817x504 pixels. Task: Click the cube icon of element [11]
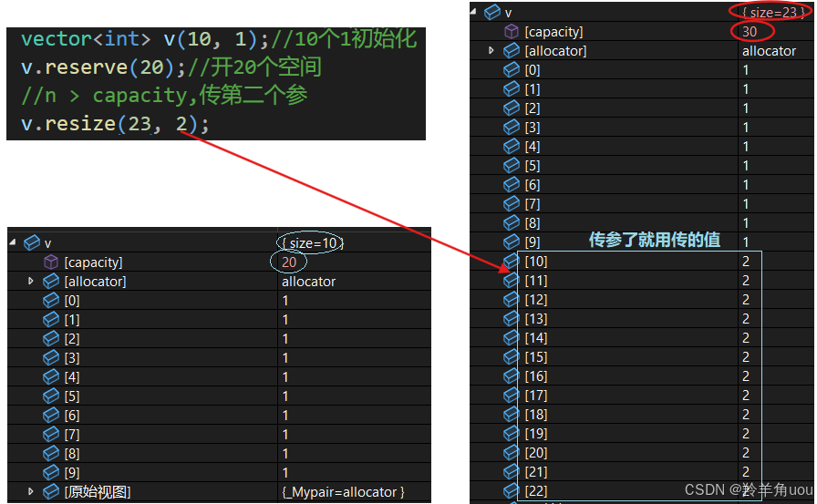pos(512,281)
